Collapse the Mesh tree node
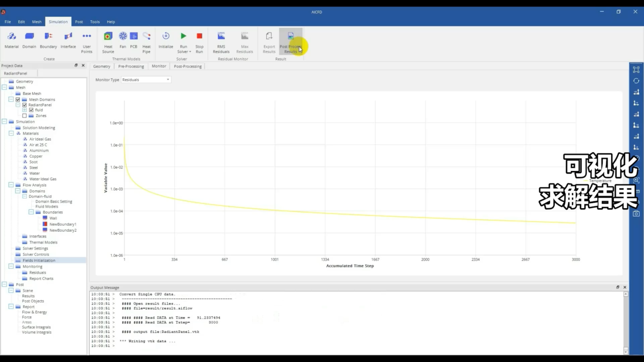Viewport: 644px width, 362px height. click(4, 87)
